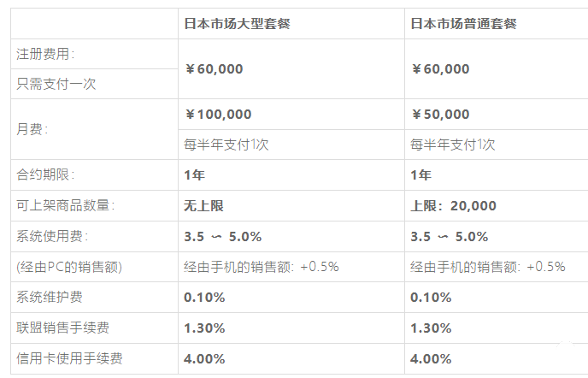Image resolution: width=588 pixels, height=378 pixels.
Task: Click the 月费 row label
Action: click(x=32, y=129)
